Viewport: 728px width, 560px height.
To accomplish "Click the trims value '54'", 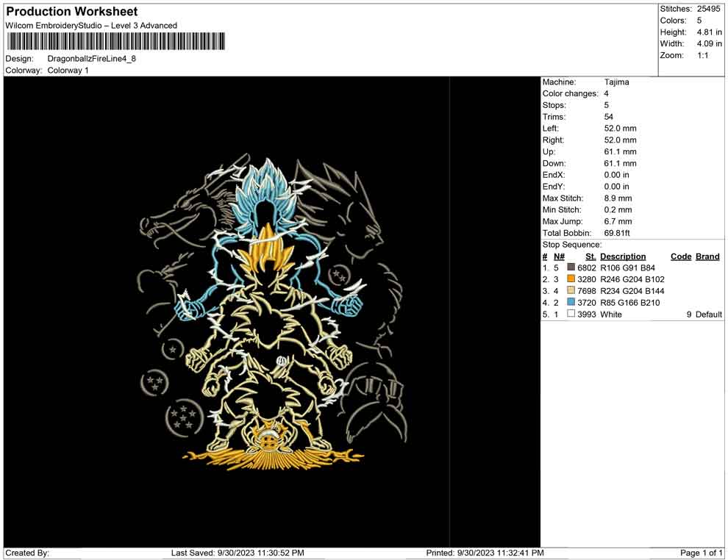I will (609, 117).
